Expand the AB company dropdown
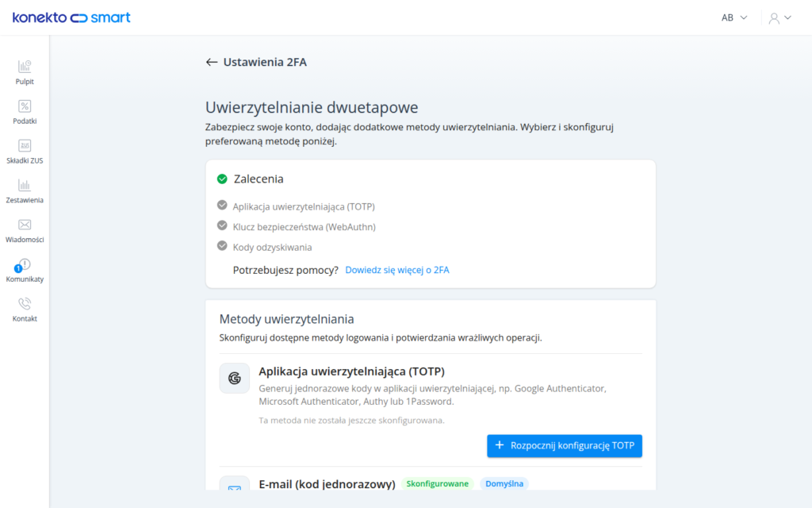The image size is (812, 508). (734, 17)
